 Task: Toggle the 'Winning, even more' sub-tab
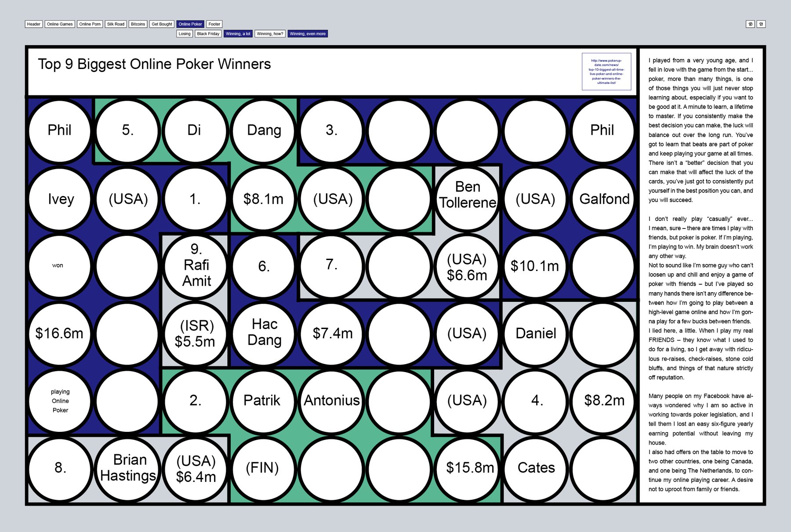pos(308,34)
